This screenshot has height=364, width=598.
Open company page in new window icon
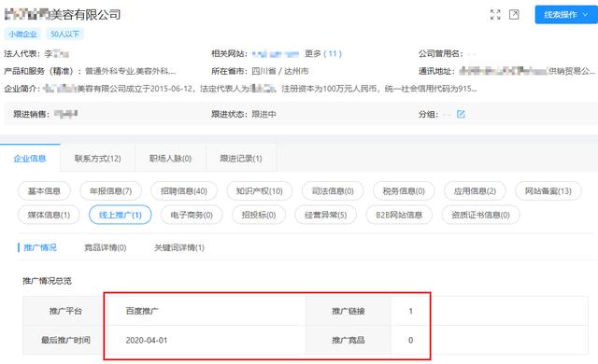514,15
